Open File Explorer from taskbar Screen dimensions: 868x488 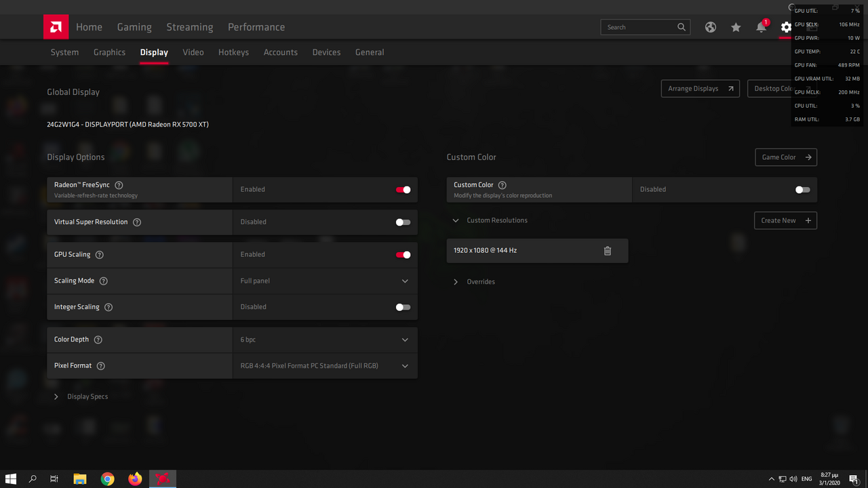[x=80, y=479]
